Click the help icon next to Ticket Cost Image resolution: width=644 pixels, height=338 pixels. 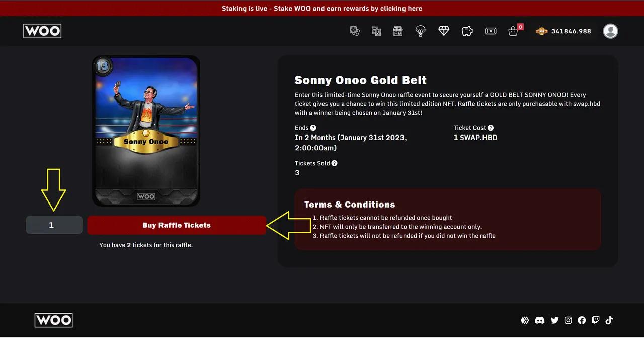coord(491,128)
